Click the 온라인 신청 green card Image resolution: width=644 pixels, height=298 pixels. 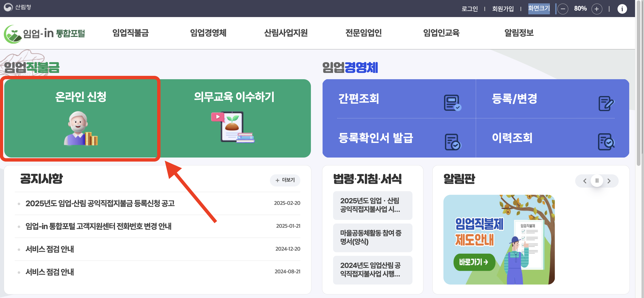(81, 118)
